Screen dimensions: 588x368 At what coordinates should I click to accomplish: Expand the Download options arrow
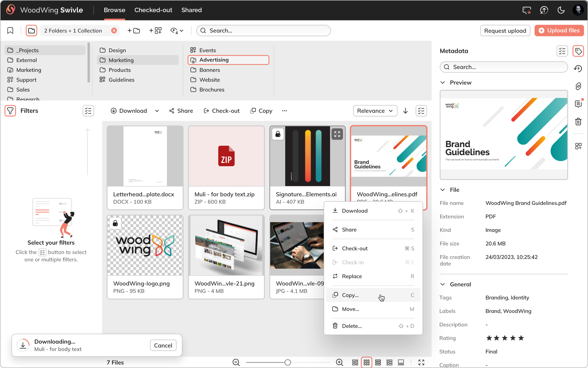pyautogui.click(x=157, y=111)
